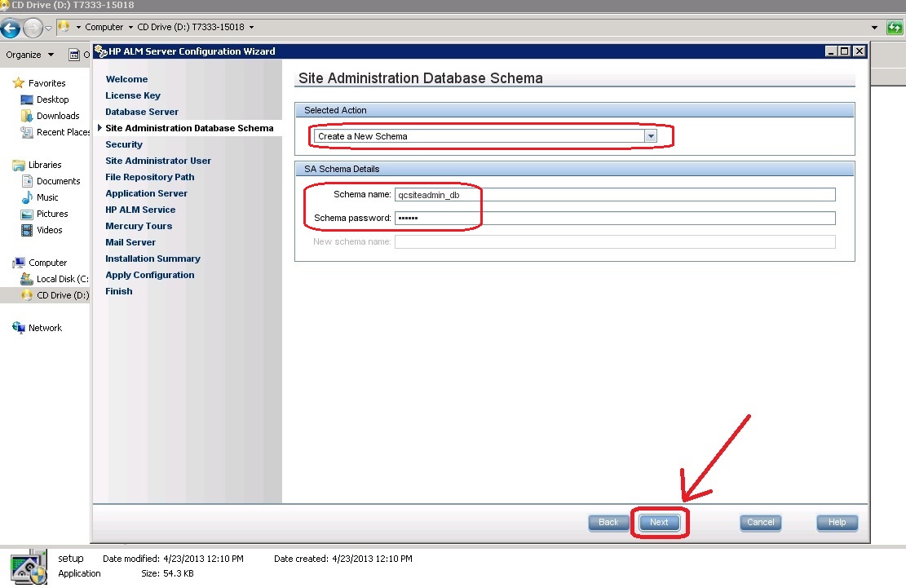Go to the Mercury Tours step
This screenshot has width=906, height=588.
(139, 226)
